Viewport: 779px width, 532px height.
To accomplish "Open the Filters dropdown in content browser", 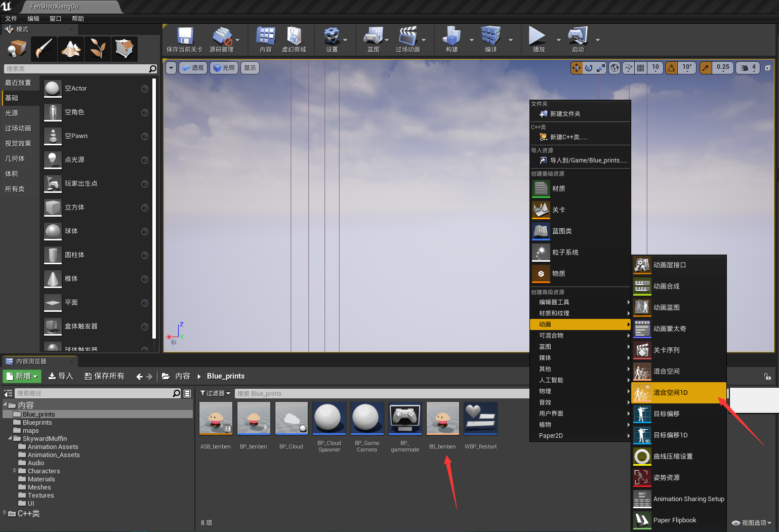I will 215,393.
